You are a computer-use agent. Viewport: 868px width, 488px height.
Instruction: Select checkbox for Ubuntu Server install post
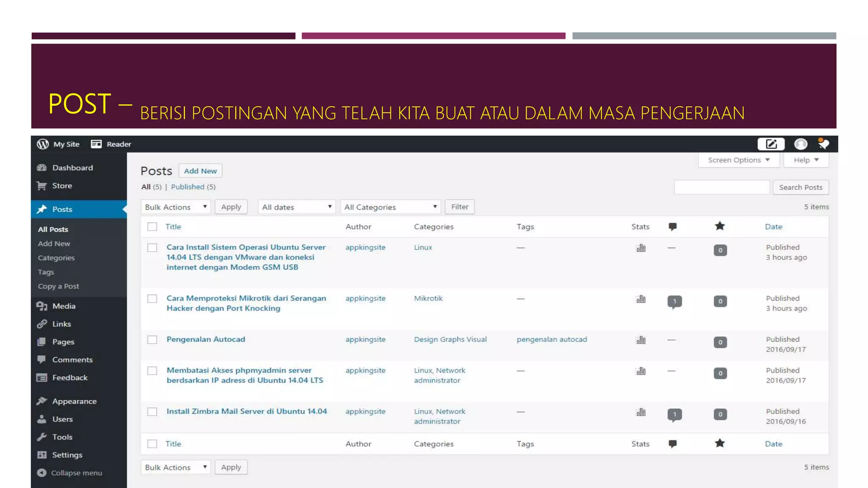(152, 247)
